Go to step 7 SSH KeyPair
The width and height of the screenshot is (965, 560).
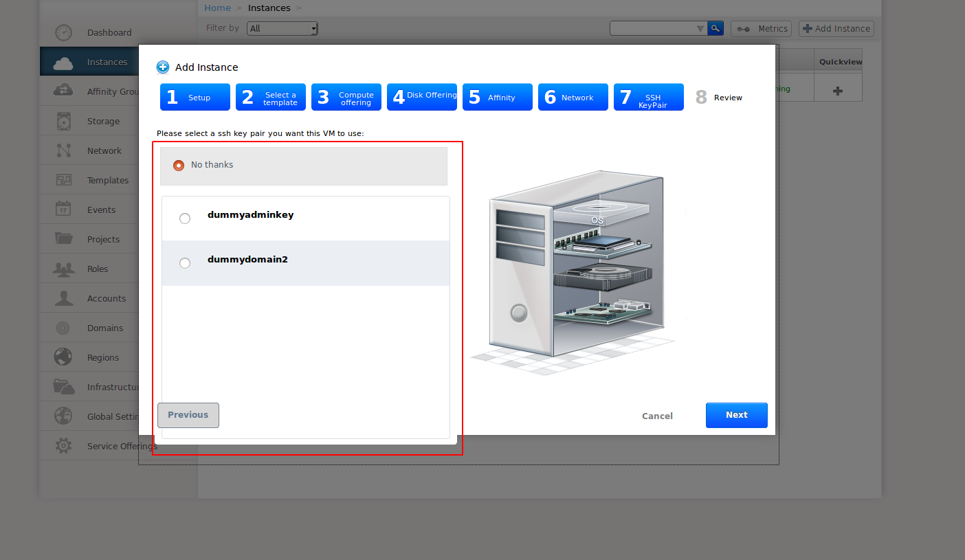tap(649, 97)
